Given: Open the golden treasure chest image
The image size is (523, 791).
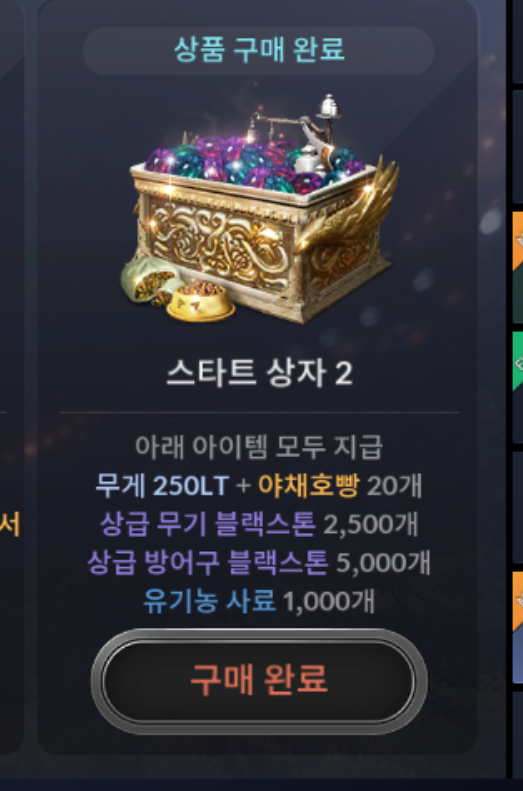Looking at the screenshot, I should click(260, 207).
